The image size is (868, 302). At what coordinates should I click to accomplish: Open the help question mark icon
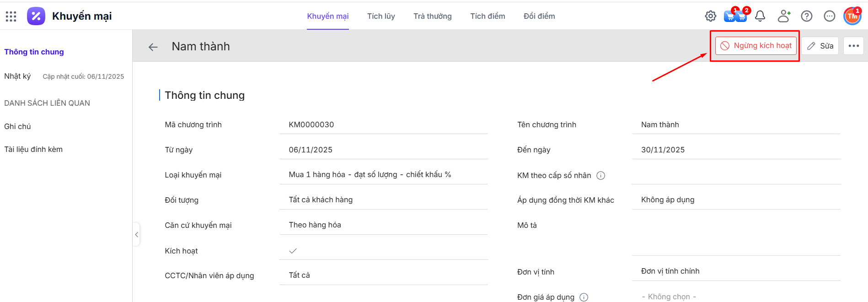click(x=807, y=16)
